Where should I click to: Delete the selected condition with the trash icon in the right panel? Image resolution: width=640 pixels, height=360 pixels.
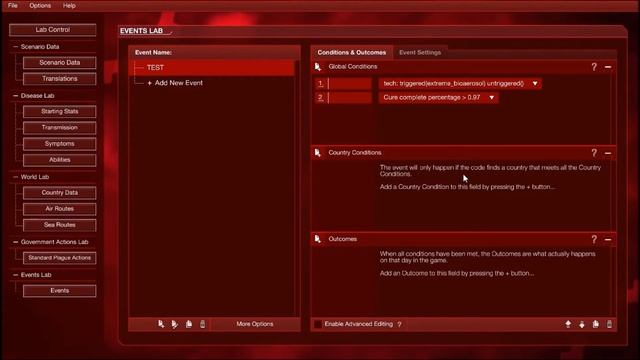point(609,324)
